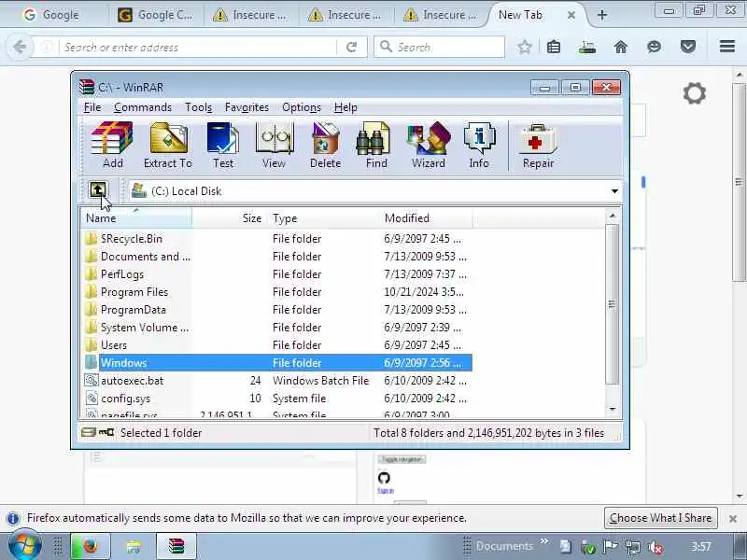The image size is (747, 560).
Task: Click the file list scroll up arrow
Action: tap(613, 217)
